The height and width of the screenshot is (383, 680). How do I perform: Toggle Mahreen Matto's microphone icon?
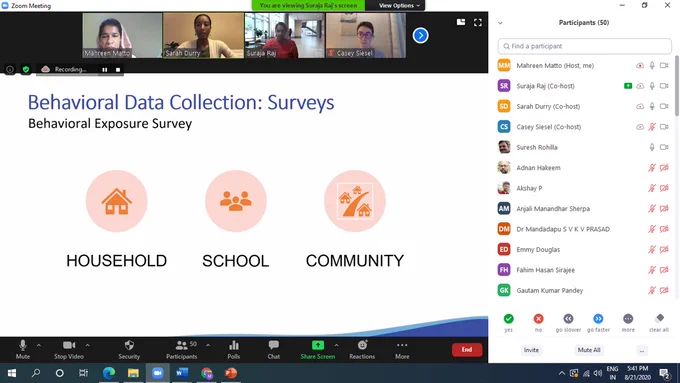point(652,65)
